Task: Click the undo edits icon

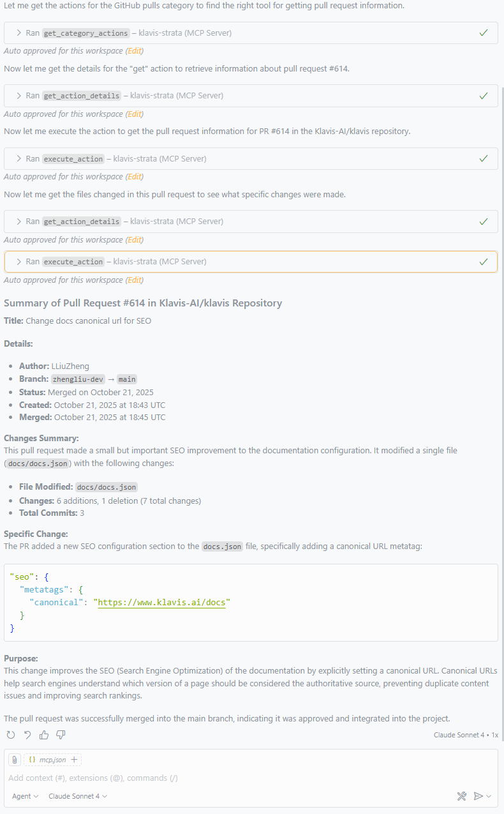Action: coord(27,735)
